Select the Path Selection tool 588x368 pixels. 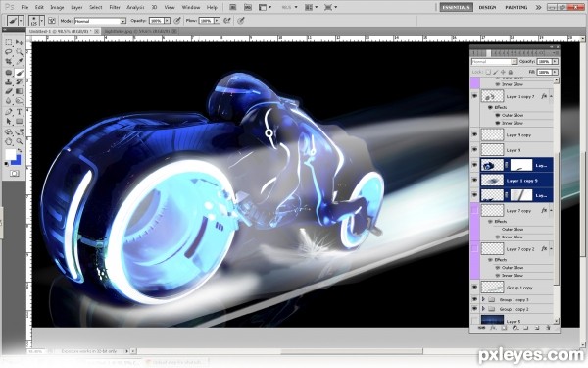pos(8,121)
